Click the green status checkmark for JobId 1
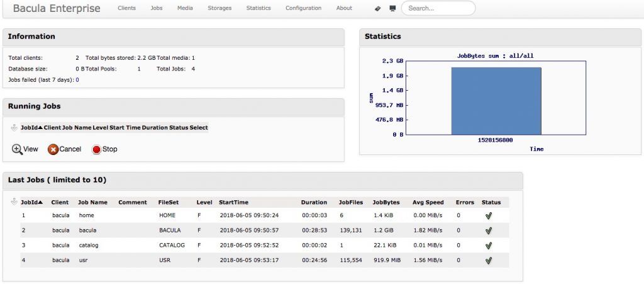Image resolution: width=644 pixels, height=284 pixels. (488, 216)
